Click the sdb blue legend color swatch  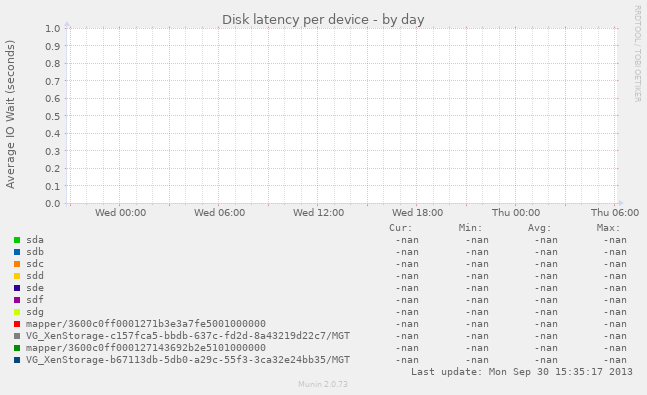[x=17, y=252]
